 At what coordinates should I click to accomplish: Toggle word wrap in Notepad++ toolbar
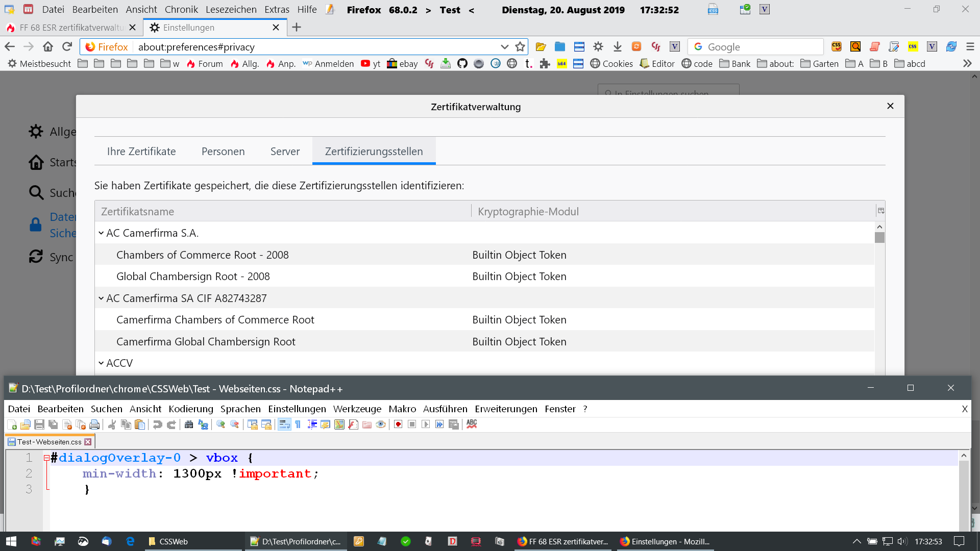(284, 424)
